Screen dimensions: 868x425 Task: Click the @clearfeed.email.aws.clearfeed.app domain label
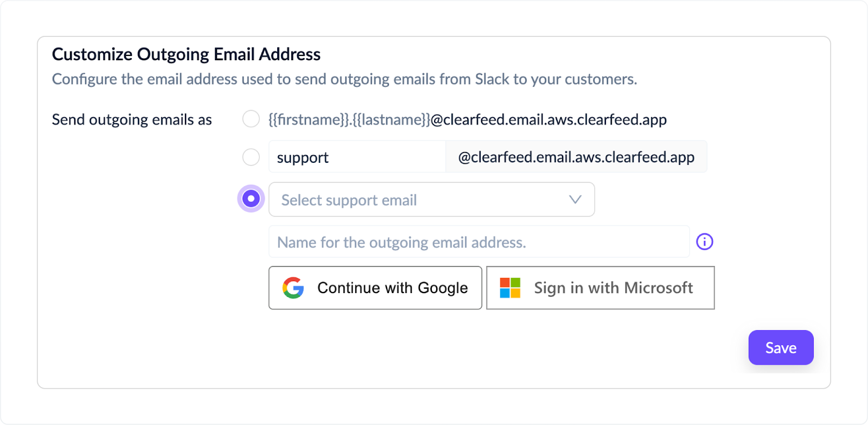(x=576, y=157)
